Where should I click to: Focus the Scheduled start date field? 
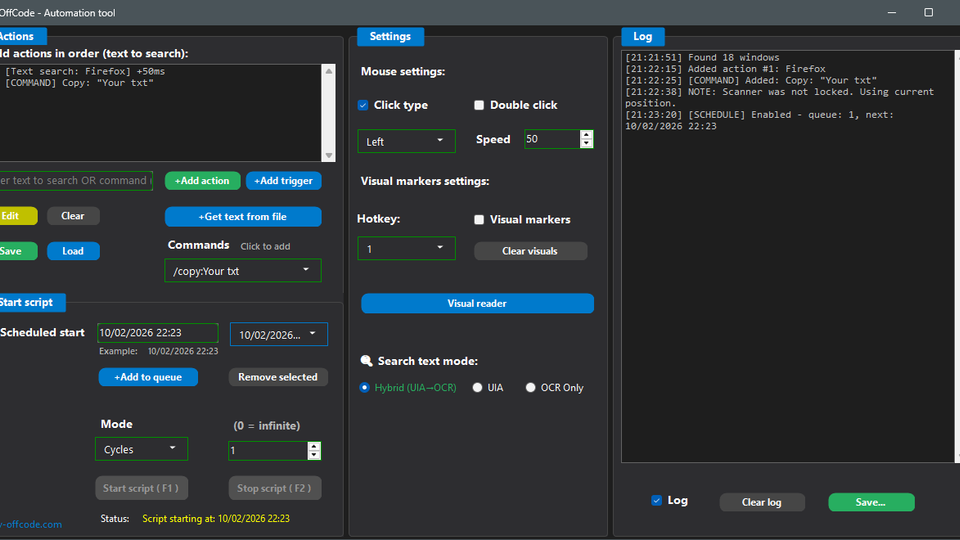coord(157,333)
